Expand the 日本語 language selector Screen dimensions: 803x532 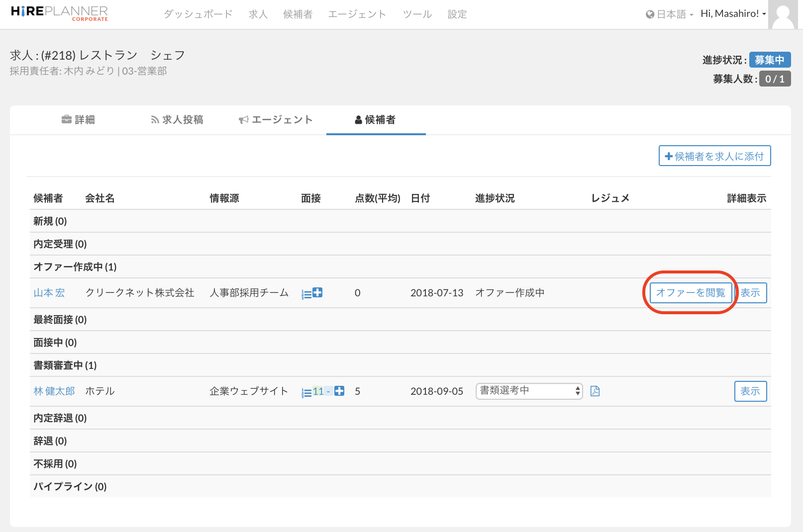tap(670, 14)
